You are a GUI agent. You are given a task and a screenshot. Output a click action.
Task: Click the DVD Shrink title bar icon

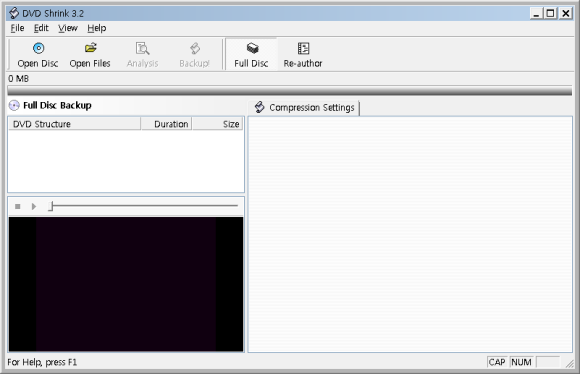[14, 13]
